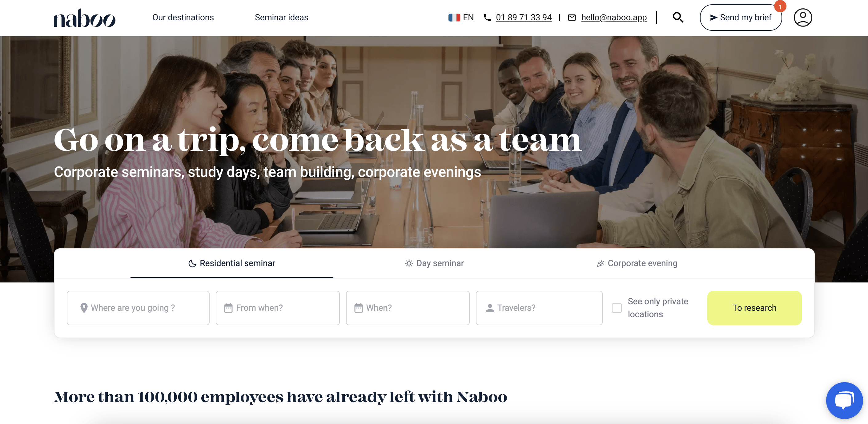Switch to the Corporate evening tab

(x=637, y=263)
